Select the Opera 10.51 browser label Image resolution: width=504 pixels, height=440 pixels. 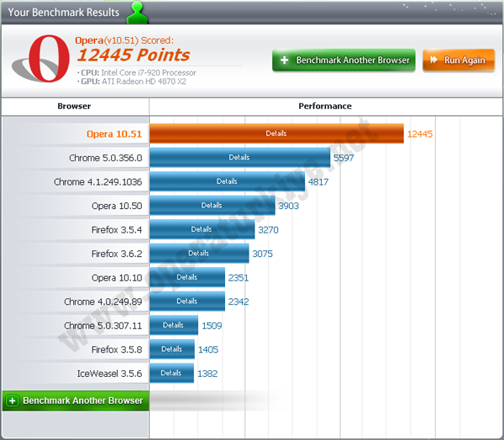tap(114, 134)
